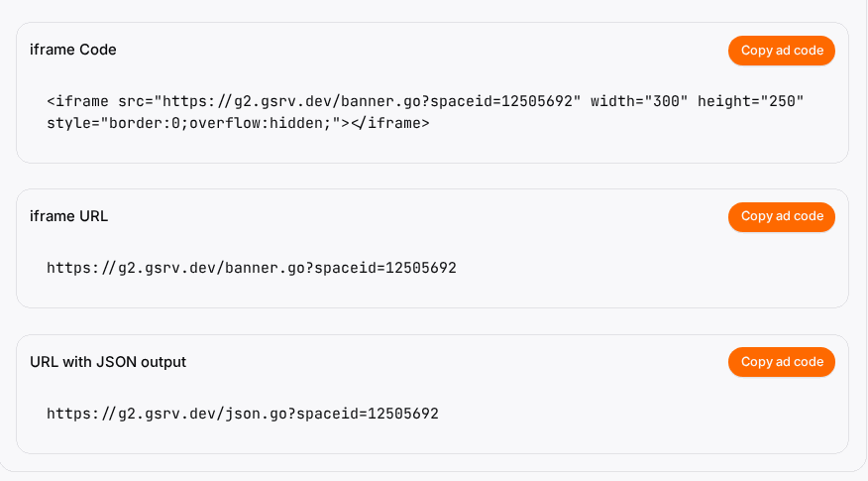This screenshot has height=481, width=868.
Task: Click spaceid number in the iframe URL
Action: pos(421,268)
